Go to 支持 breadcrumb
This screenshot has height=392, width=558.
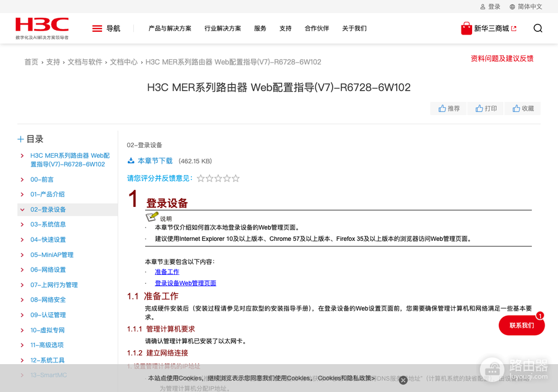point(53,62)
